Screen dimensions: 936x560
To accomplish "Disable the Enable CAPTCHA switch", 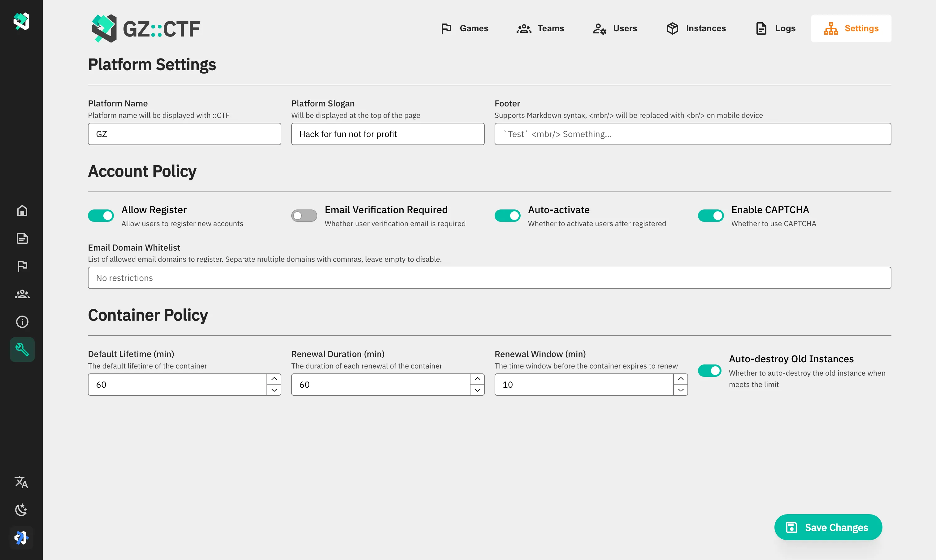I will (x=710, y=215).
